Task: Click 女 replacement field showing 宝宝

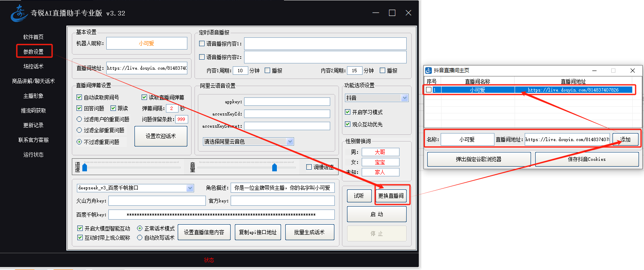Action: 380,162
